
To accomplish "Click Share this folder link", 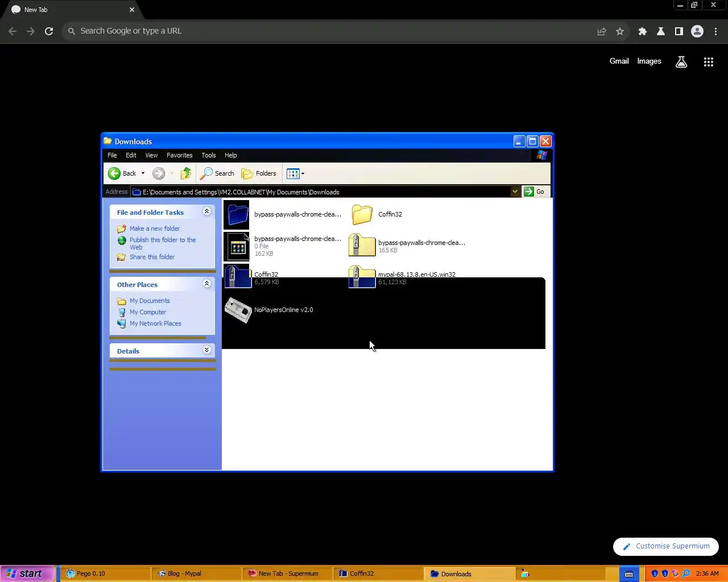I will point(152,257).
